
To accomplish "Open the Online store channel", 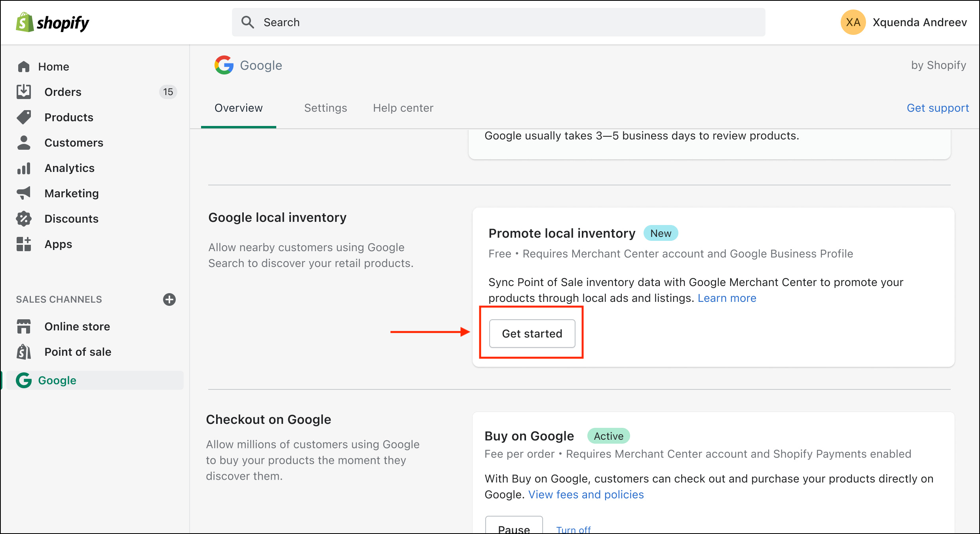I will (x=77, y=326).
